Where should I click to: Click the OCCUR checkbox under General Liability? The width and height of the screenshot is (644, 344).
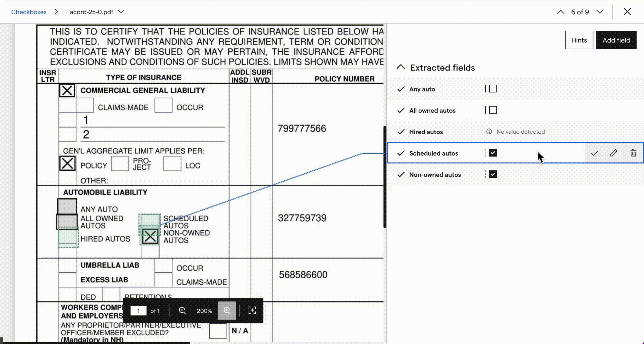coord(163,105)
